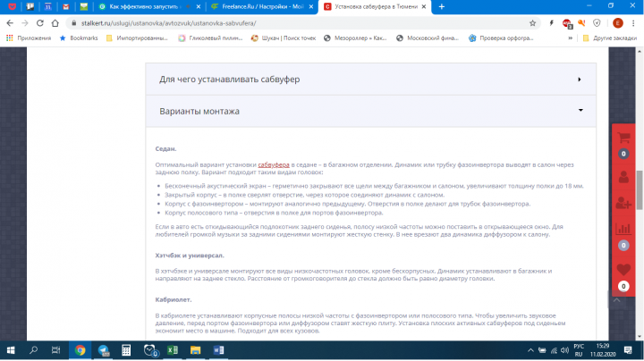
Task: Click the red ad blocker extension icon
Action: [567, 24]
